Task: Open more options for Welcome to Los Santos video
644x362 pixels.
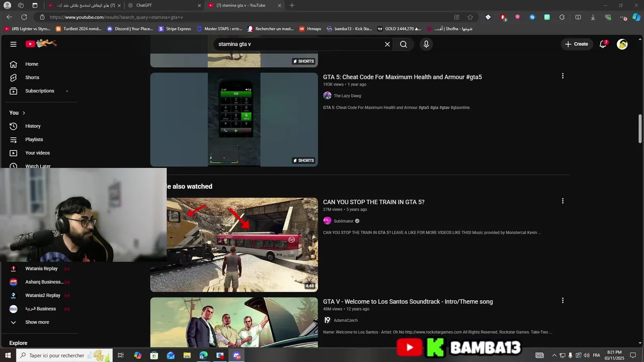Action: pos(562,301)
